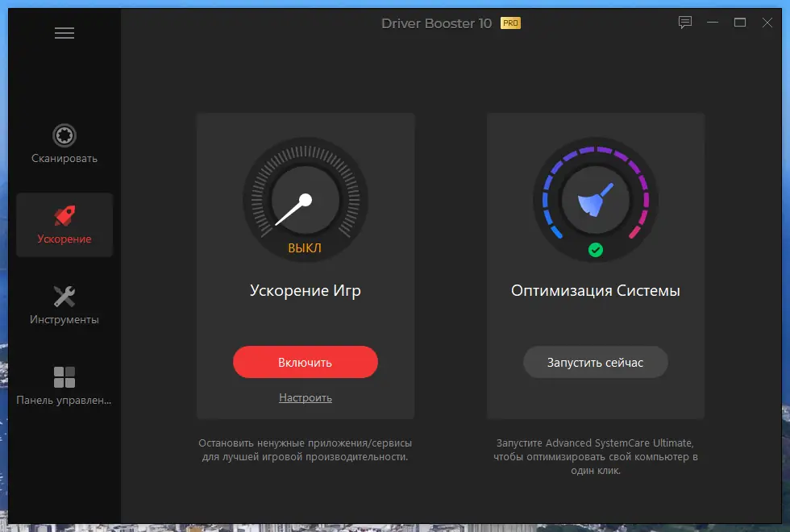790x532 pixels.
Task: Click the PRO badge
Action: (510, 23)
